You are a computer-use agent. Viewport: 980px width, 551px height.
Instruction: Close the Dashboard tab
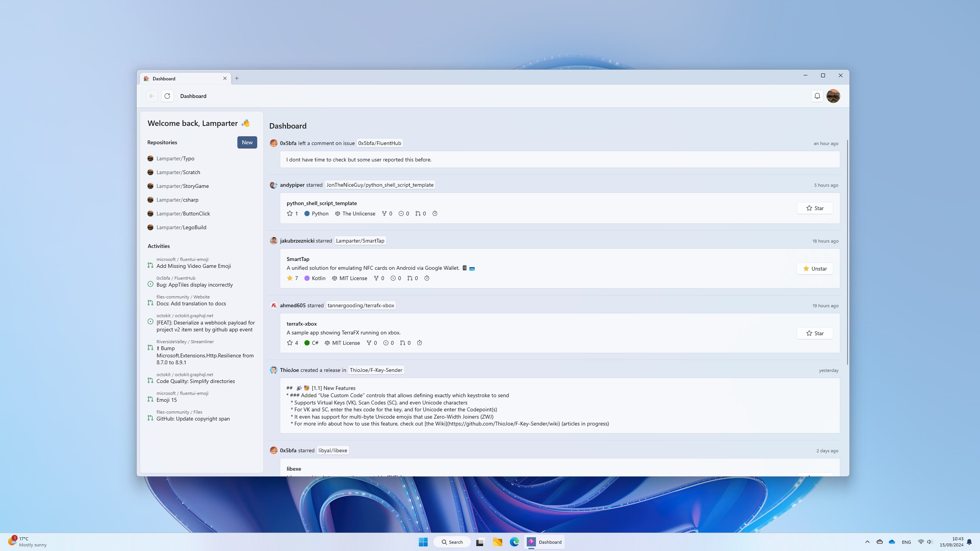tap(225, 78)
